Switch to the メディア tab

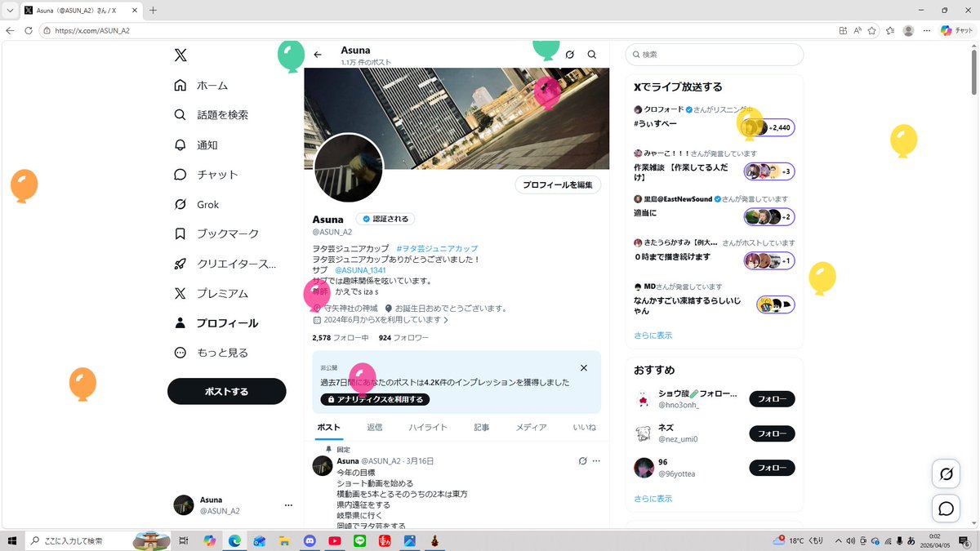point(531,427)
